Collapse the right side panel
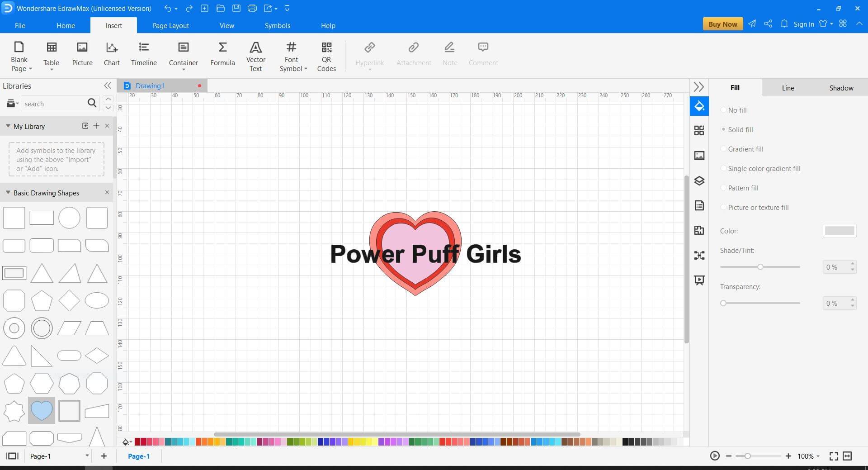868x470 pixels. pyautogui.click(x=699, y=86)
